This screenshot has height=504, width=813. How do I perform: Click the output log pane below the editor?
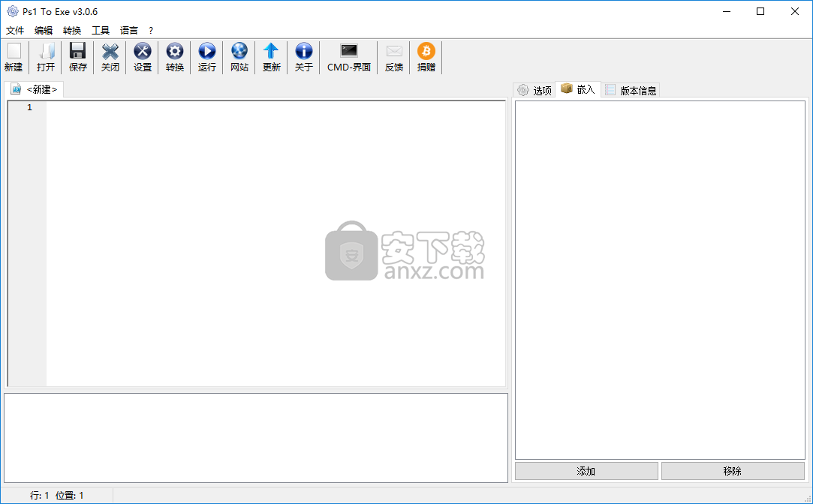point(256,438)
